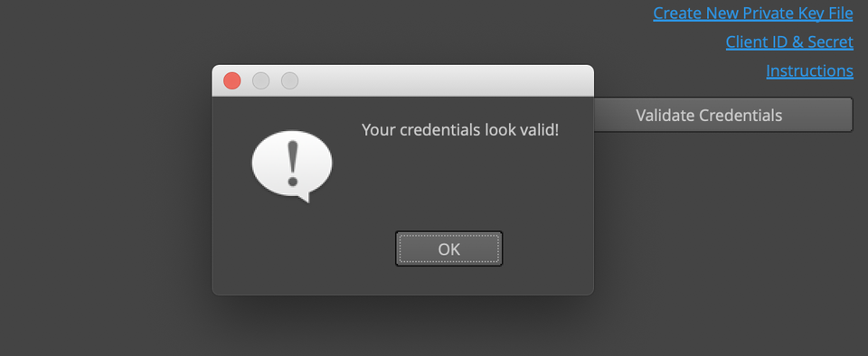Click the exclamation speech bubble icon
The height and width of the screenshot is (356, 868).
[292, 166]
